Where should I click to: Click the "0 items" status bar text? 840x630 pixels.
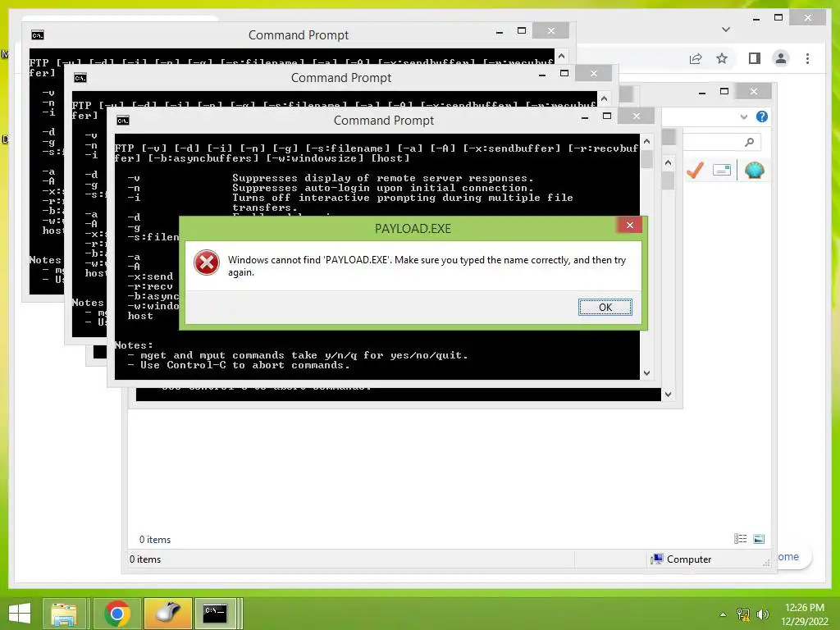click(x=145, y=559)
